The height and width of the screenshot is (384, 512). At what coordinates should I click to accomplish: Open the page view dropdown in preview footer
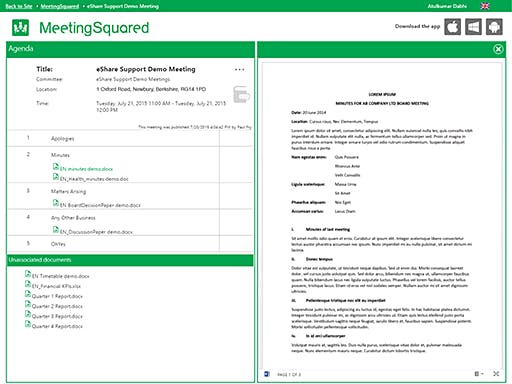479,374
